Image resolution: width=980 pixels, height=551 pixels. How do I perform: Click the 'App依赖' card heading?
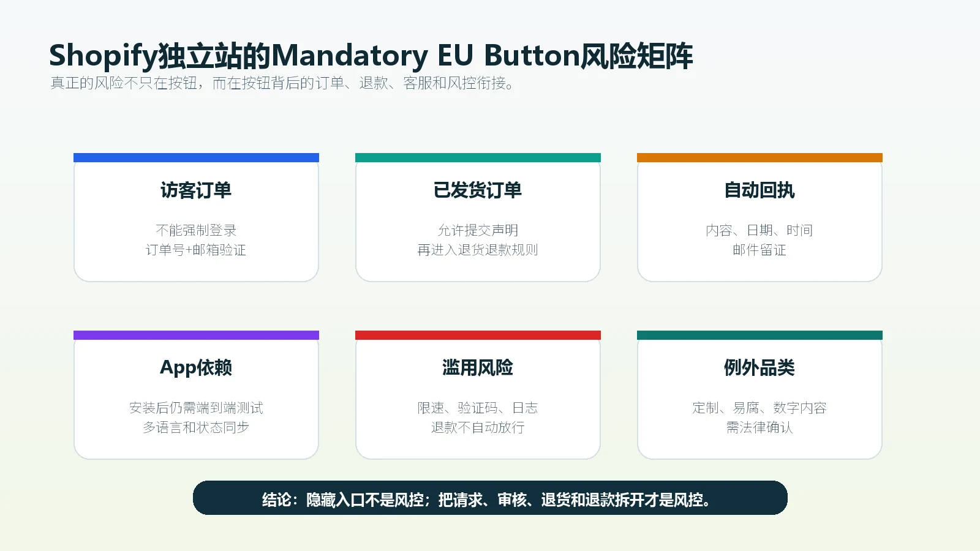196,368
